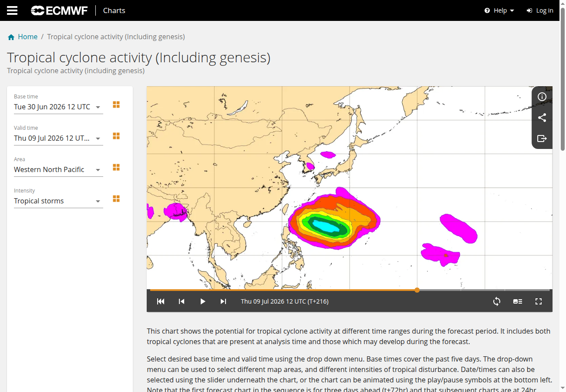This screenshot has height=392, width=566.
Task: Toggle animation loop icon
Action: 497,301
